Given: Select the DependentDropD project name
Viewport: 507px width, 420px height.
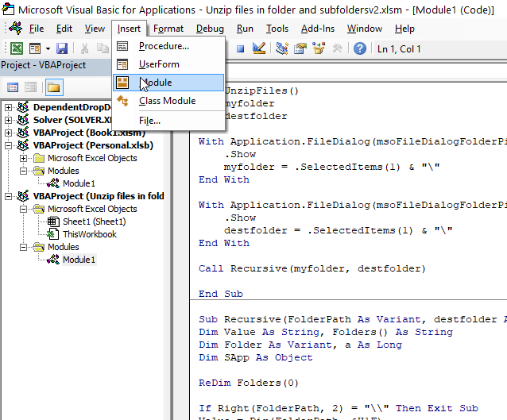Looking at the screenshot, I should coord(72,107).
